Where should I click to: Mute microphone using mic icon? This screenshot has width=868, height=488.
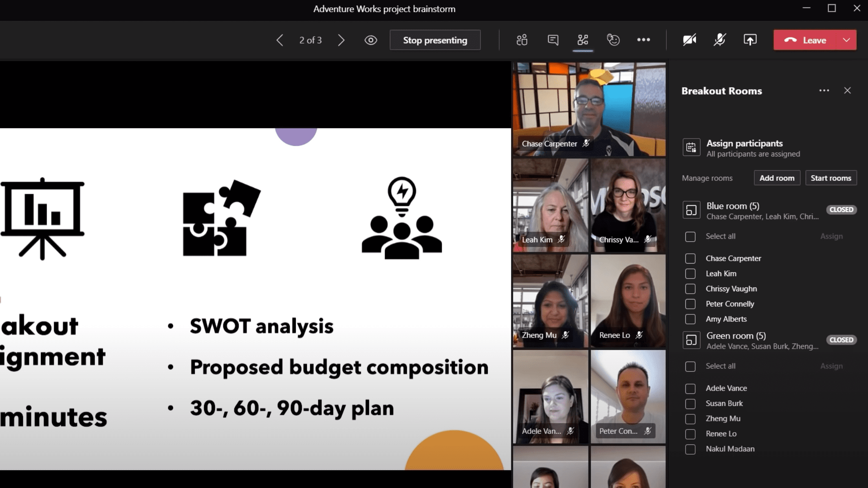click(x=720, y=40)
